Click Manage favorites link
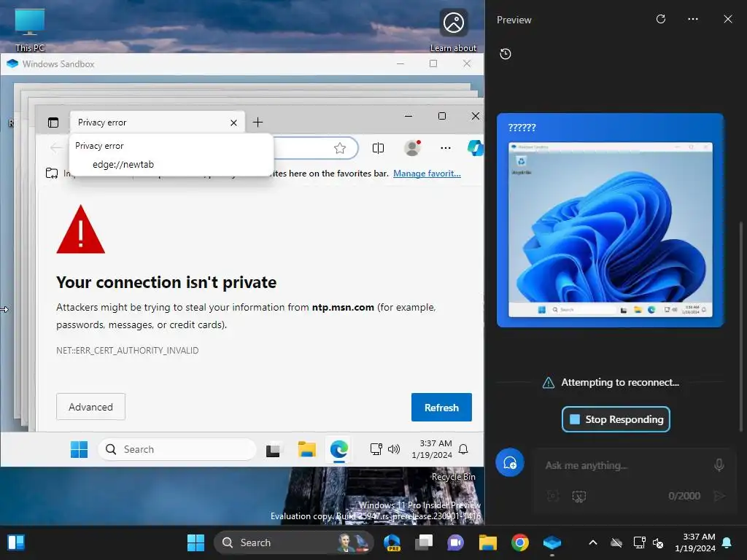This screenshot has width=747, height=560. (427, 174)
